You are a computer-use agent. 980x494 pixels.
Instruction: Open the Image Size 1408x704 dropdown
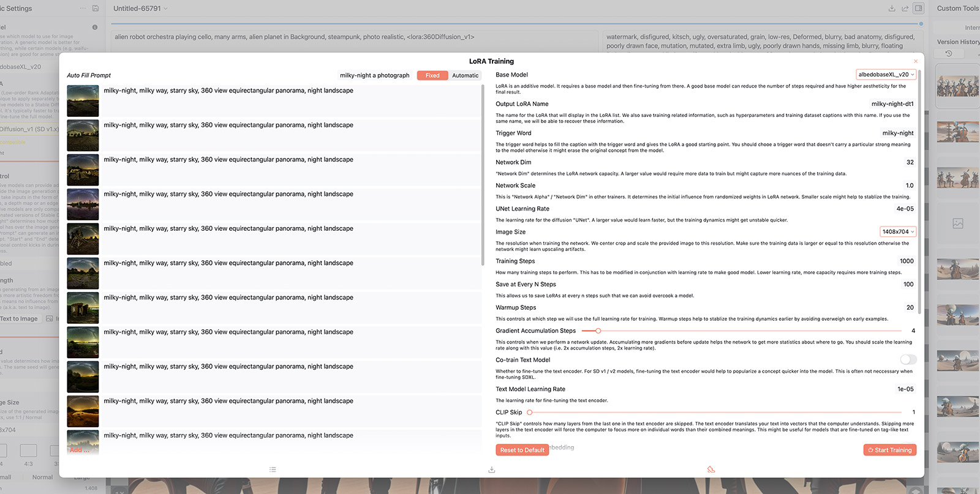[898, 232]
